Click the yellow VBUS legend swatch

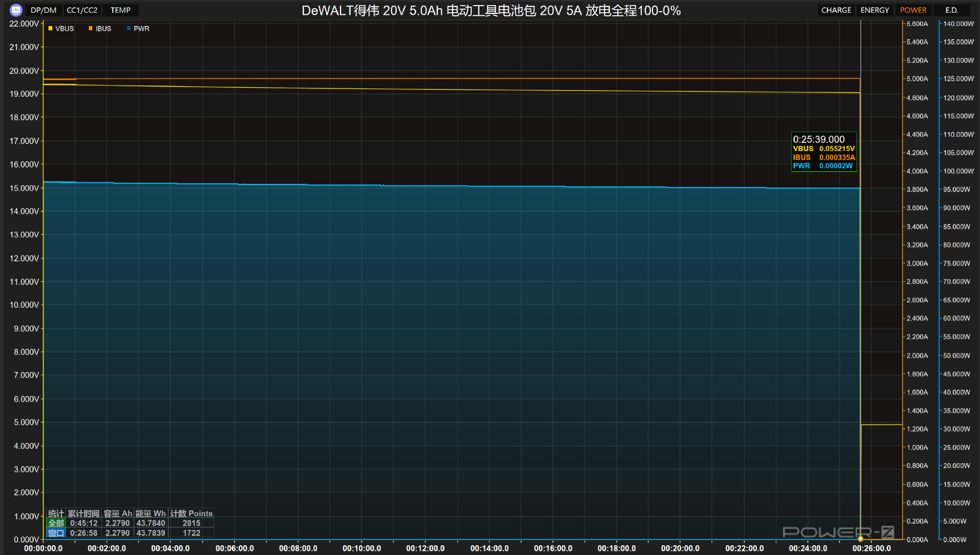(x=51, y=29)
